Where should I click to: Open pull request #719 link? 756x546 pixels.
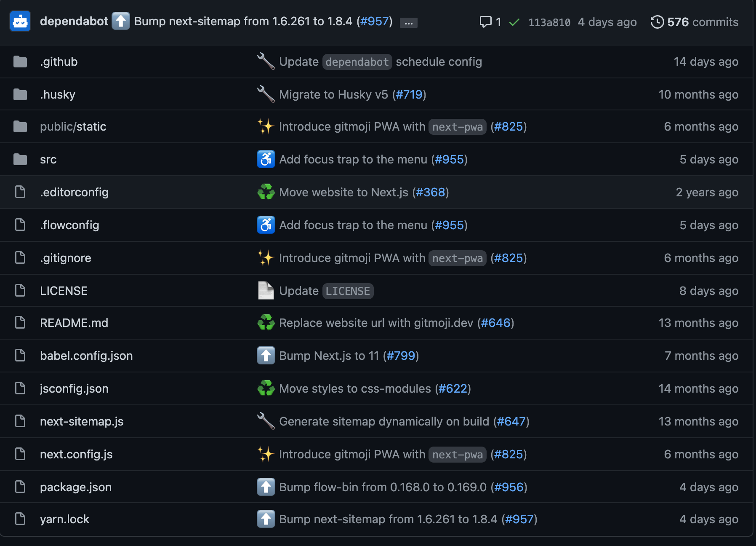[x=409, y=94]
